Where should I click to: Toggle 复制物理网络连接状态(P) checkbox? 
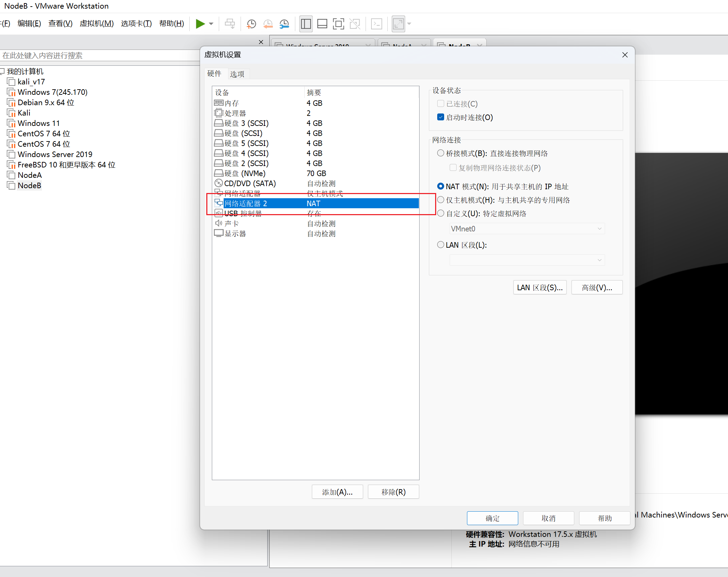pyautogui.click(x=453, y=168)
